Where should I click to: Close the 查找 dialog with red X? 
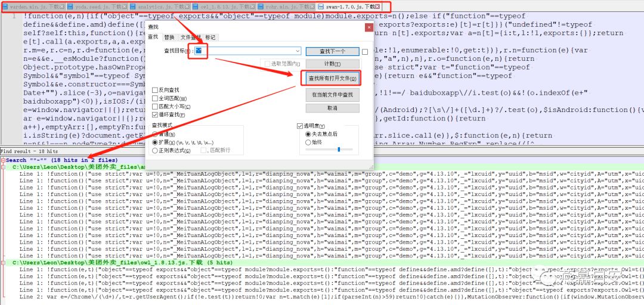click(369, 27)
